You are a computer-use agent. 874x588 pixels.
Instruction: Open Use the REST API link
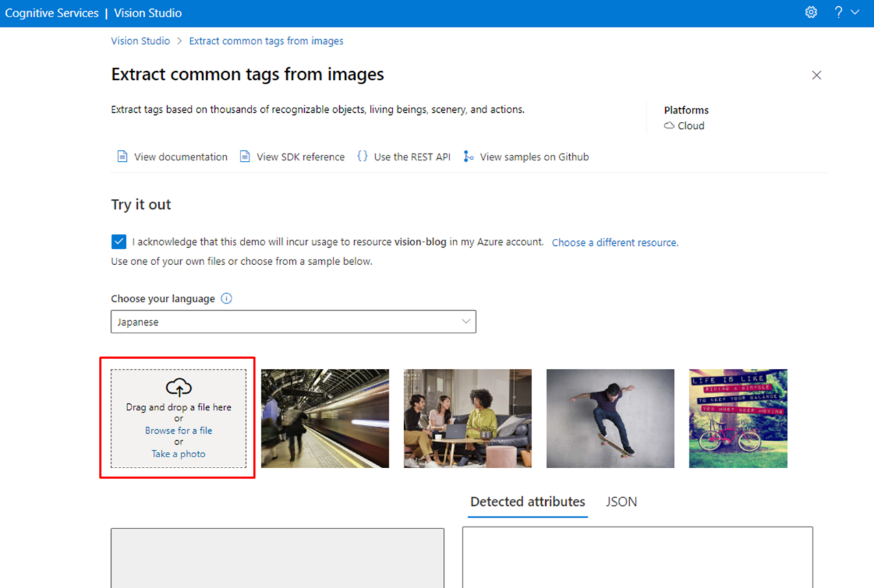click(x=412, y=157)
